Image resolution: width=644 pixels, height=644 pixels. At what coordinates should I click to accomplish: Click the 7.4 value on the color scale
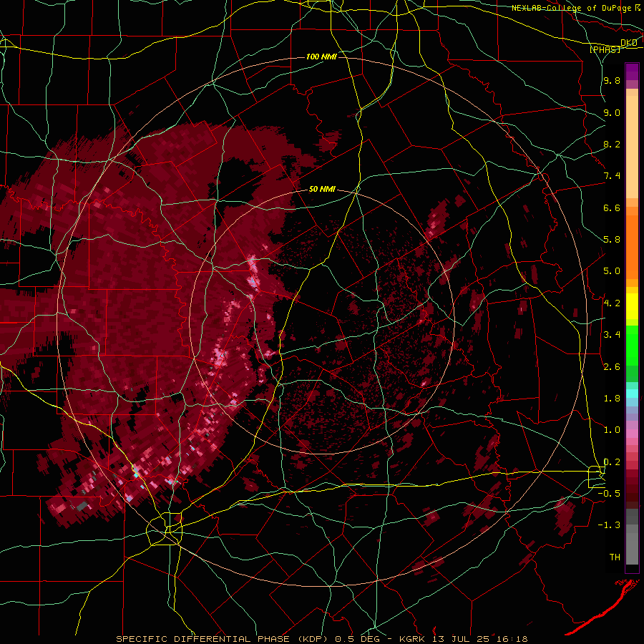tap(612, 176)
